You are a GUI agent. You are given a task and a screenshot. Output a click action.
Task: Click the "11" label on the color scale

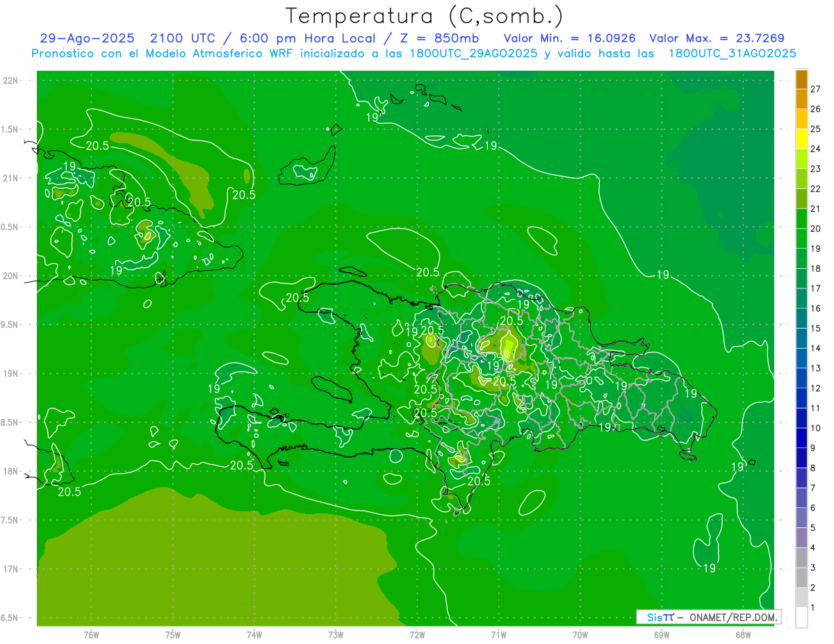(x=816, y=408)
